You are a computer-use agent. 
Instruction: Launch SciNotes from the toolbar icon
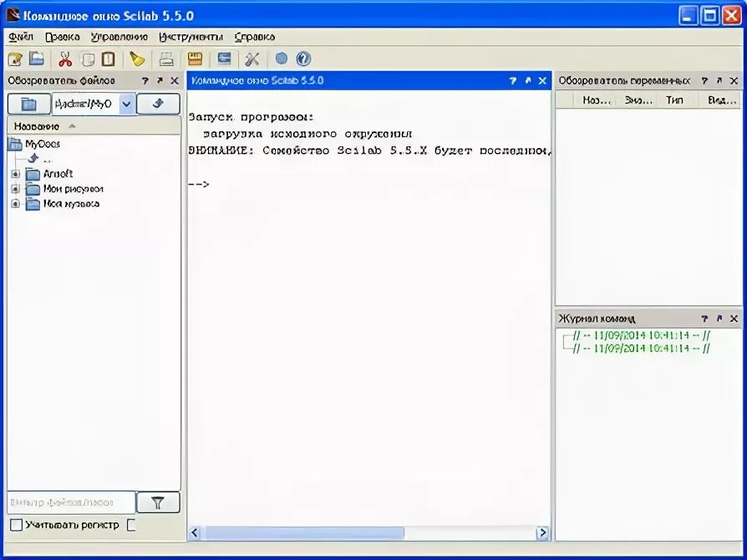pos(15,59)
